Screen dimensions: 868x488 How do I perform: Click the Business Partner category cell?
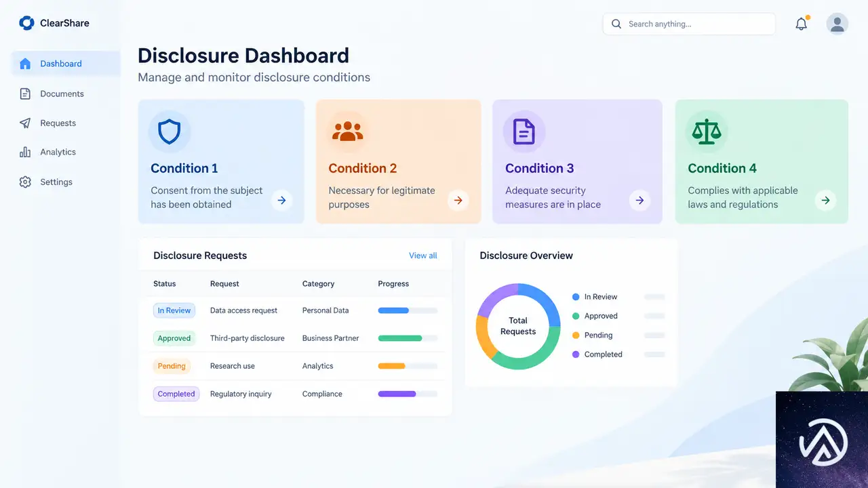tap(331, 338)
